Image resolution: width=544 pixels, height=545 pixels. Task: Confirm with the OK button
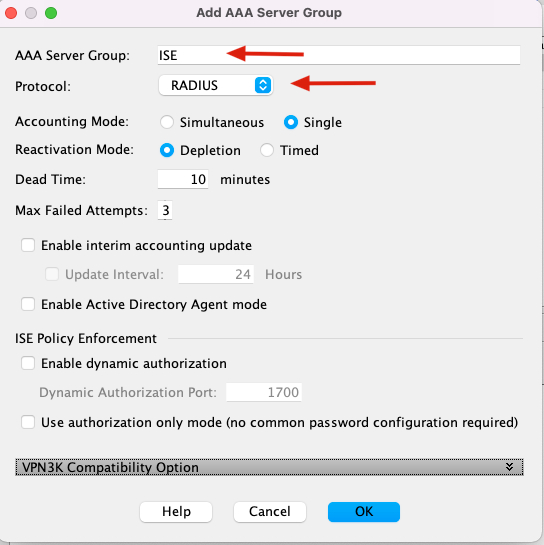pyautogui.click(x=364, y=512)
